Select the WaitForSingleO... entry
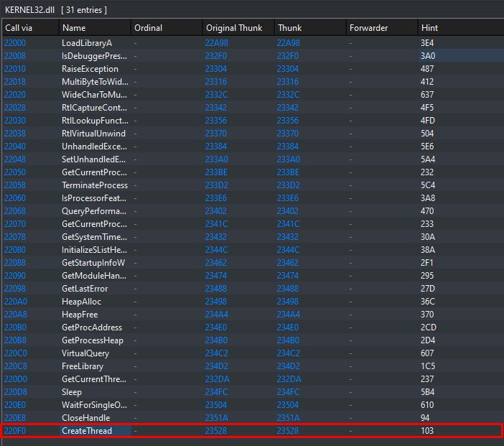The height and width of the screenshot is (446, 504). coord(94,405)
